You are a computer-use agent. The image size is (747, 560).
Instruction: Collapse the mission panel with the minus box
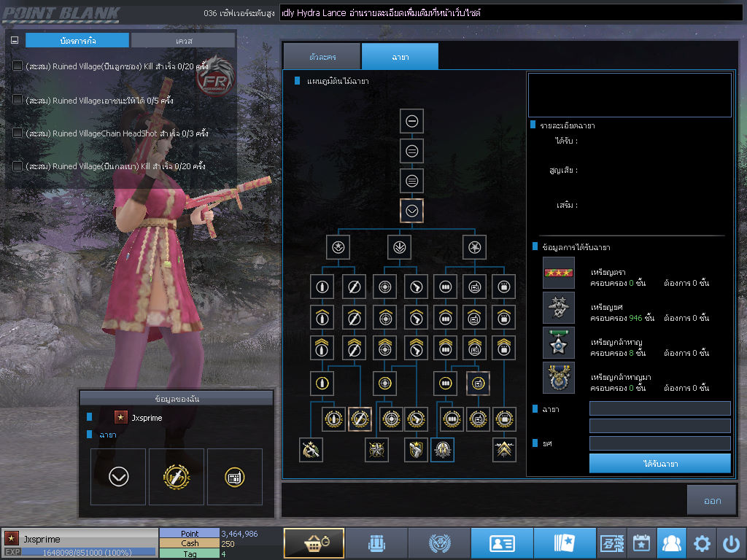point(15,41)
